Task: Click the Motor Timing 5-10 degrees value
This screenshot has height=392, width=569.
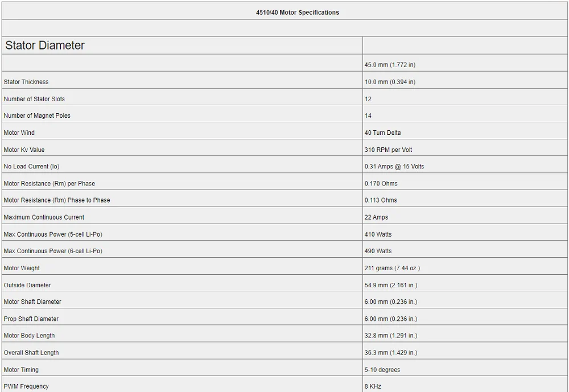Action: click(382, 370)
